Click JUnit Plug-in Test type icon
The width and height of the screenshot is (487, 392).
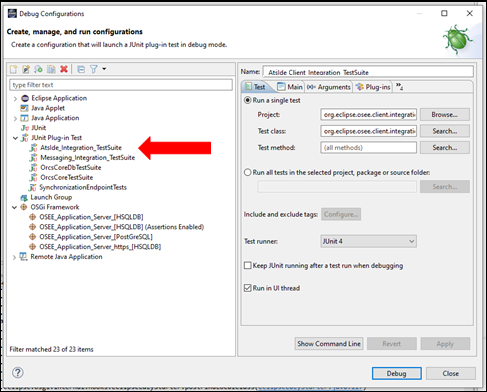pos(25,138)
